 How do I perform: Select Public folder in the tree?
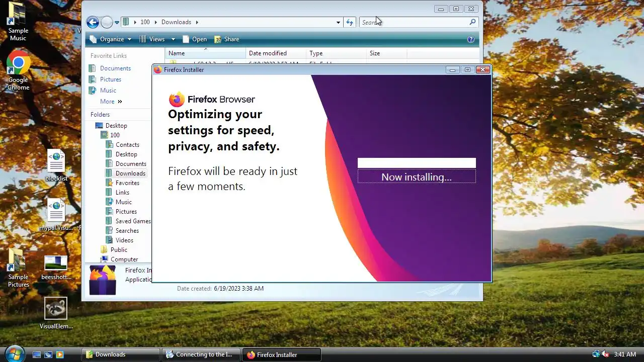(119, 250)
